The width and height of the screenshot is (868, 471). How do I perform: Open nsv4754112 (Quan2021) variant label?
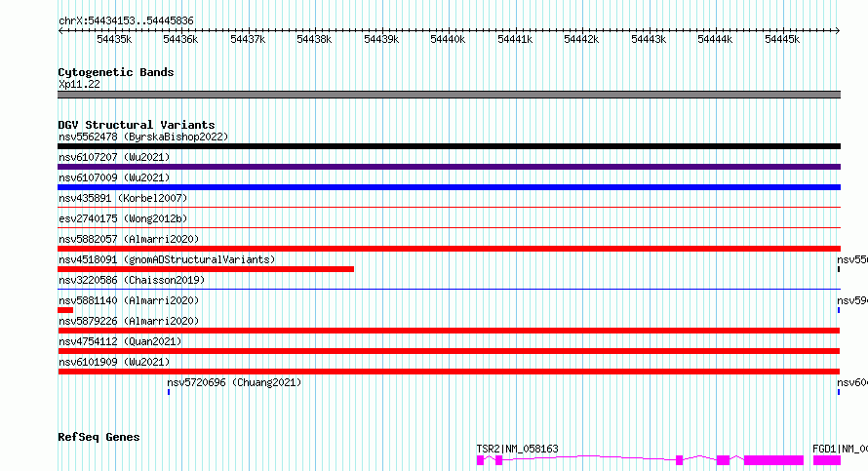click(120, 341)
